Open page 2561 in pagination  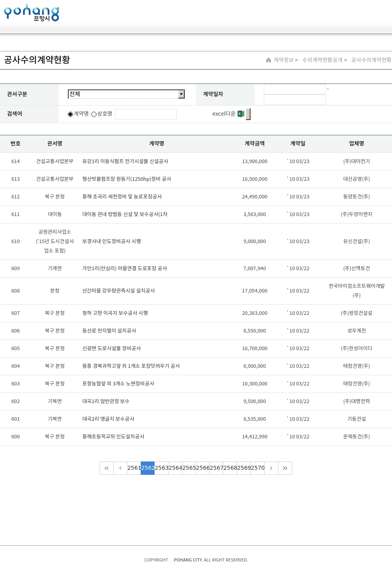(x=134, y=468)
